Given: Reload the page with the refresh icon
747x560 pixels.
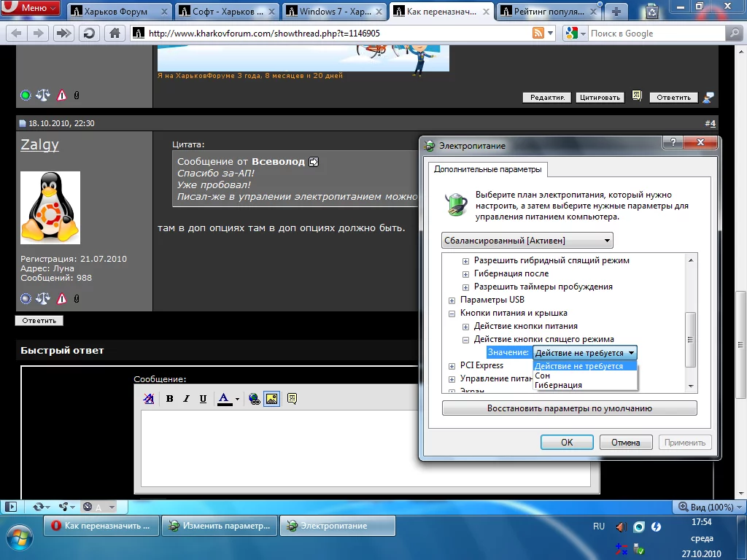Looking at the screenshot, I should click(89, 34).
